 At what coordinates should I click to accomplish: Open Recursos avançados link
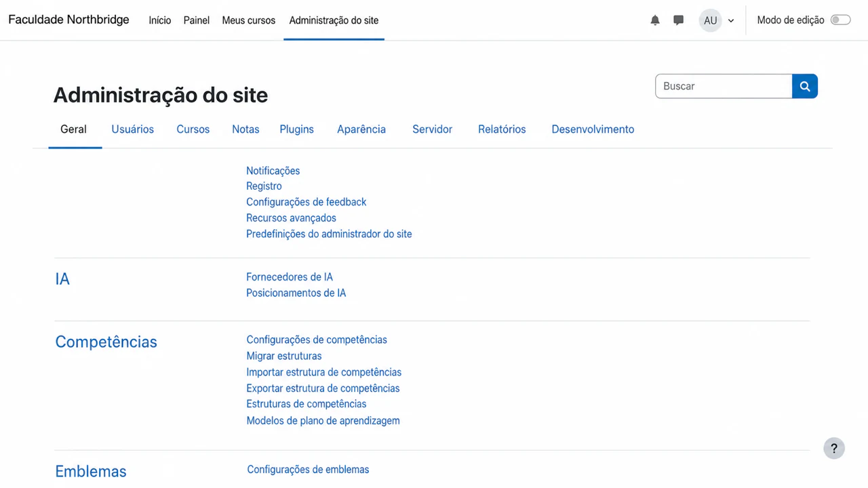291,218
